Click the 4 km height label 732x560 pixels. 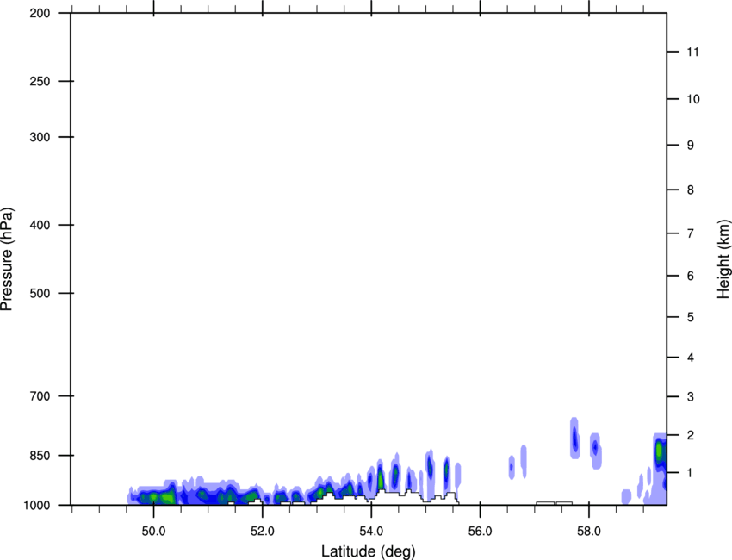691,358
